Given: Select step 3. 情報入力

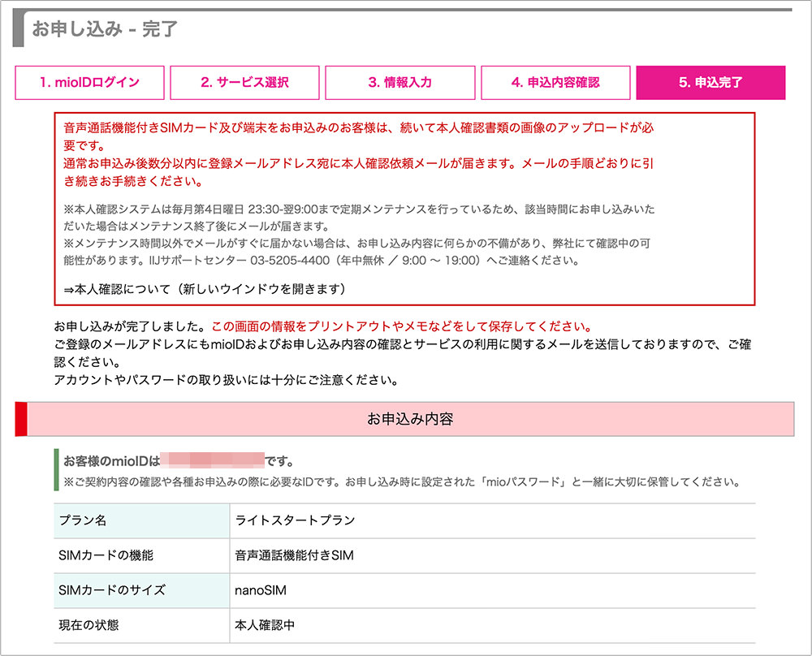Looking at the screenshot, I should [x=400, y=82].
